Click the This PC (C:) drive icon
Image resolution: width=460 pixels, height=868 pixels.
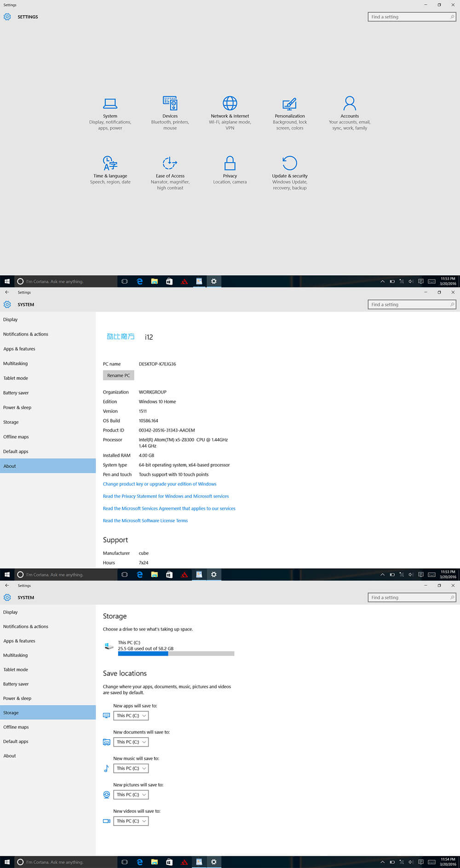pyautogui.click(x=109, y=646)
